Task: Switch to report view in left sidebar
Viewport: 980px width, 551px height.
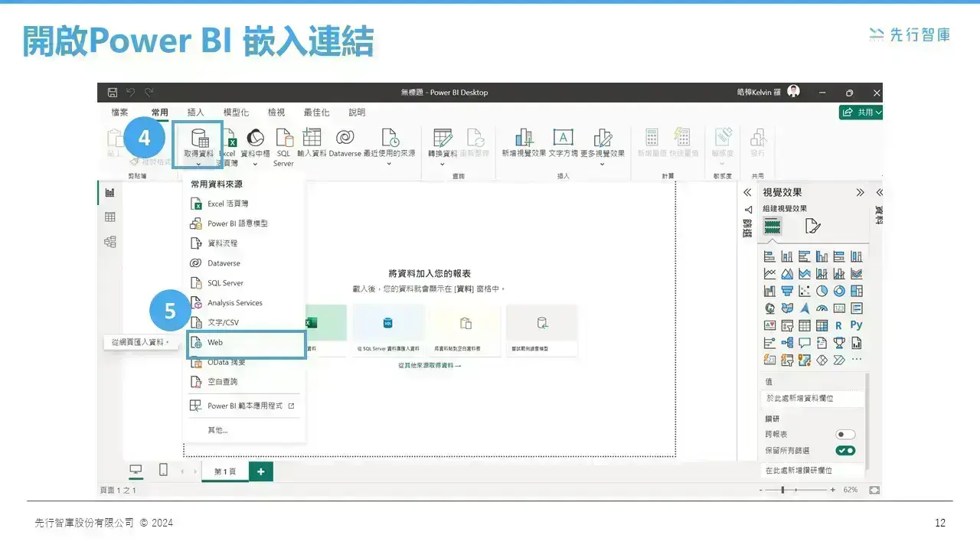Action: [110, 193]
